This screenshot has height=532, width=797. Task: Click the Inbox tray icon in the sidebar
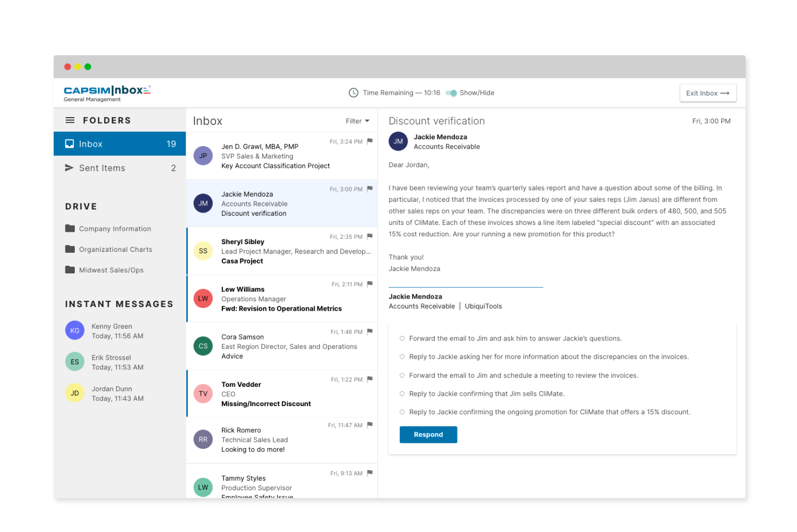69,144
